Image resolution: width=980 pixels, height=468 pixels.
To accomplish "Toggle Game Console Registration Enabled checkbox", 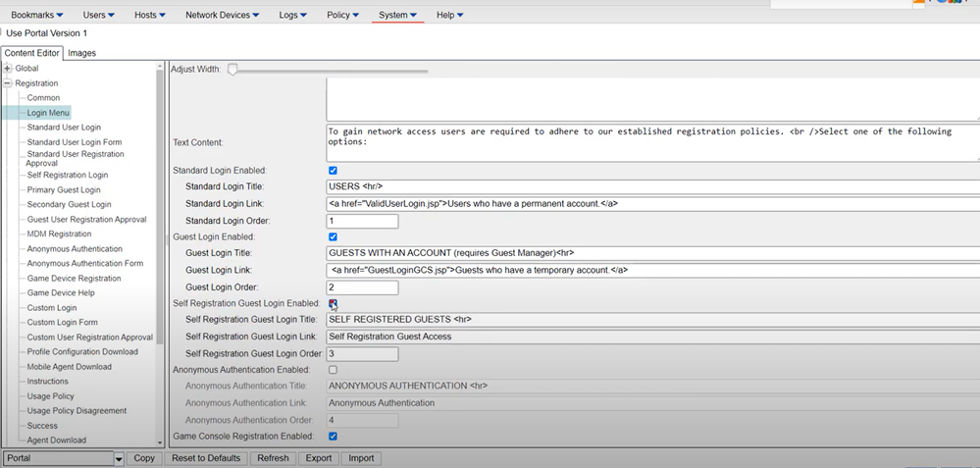I will point(333,437).
